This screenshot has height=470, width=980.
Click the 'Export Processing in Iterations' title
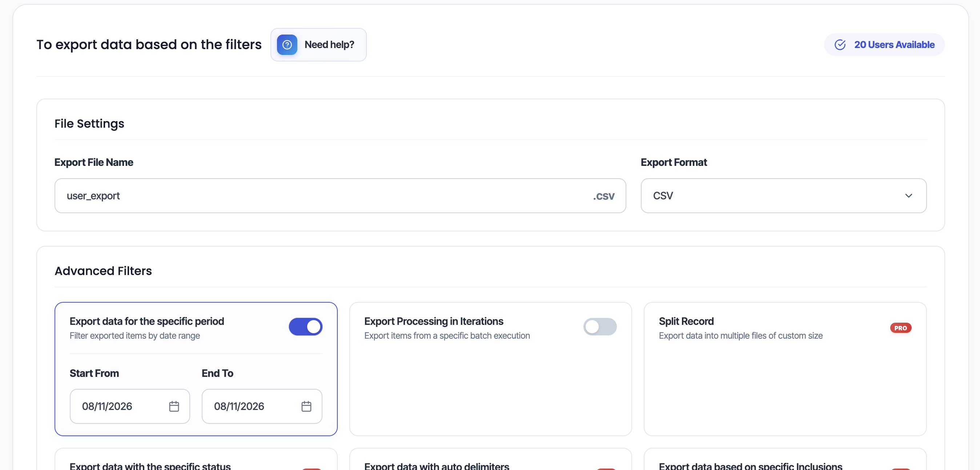(x=434, y=322)
